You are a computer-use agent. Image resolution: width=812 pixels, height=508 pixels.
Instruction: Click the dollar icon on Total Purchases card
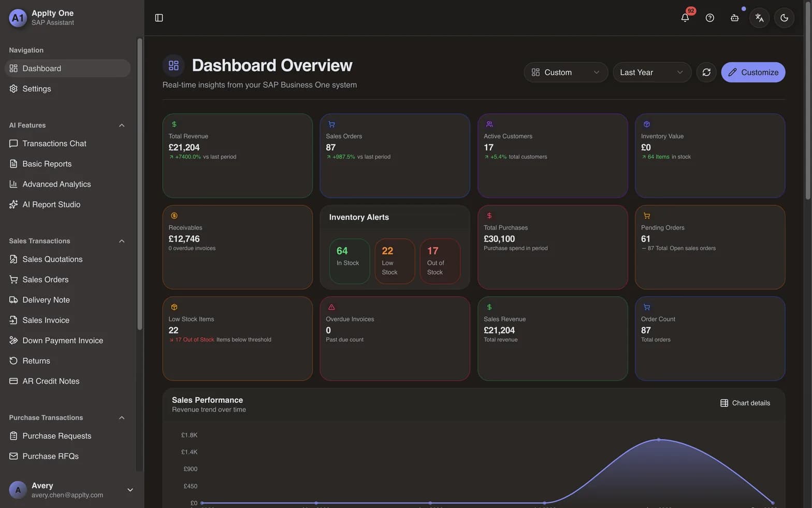[489, 216]
